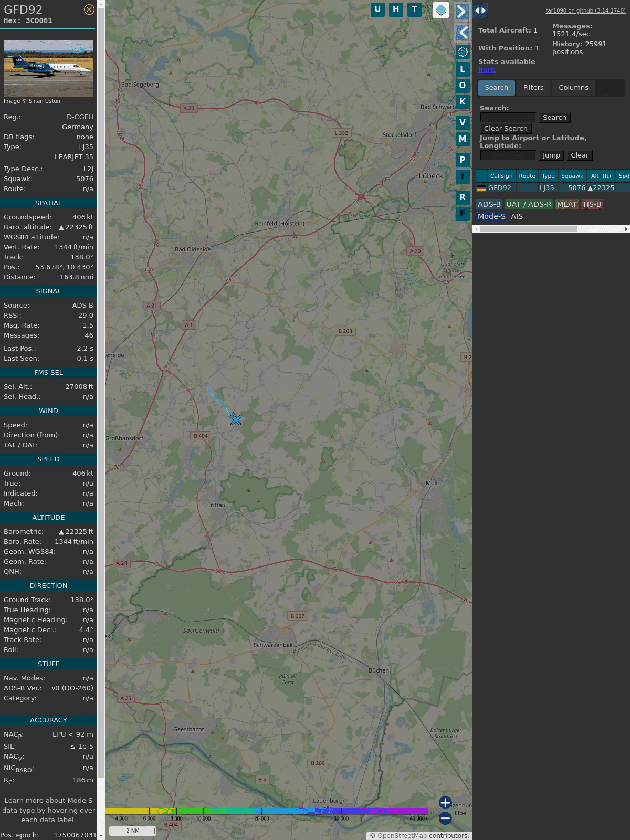Toggle the R map button

[x=463, y=197]
